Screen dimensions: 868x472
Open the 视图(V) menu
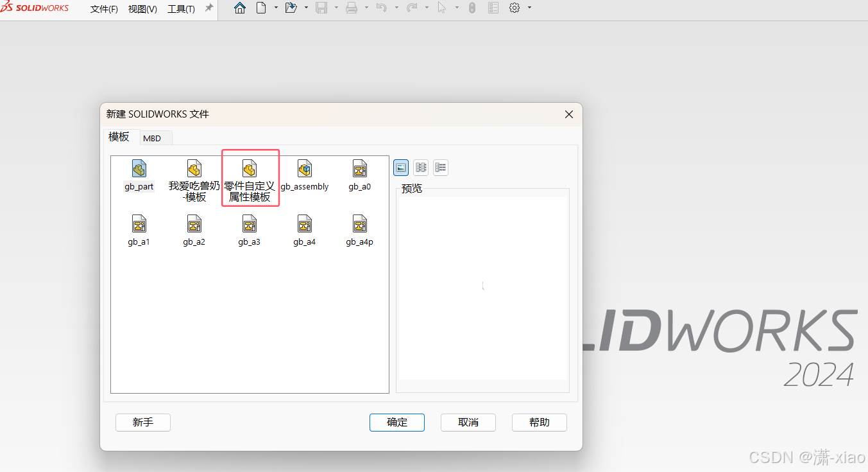click(x=142, y=9)
